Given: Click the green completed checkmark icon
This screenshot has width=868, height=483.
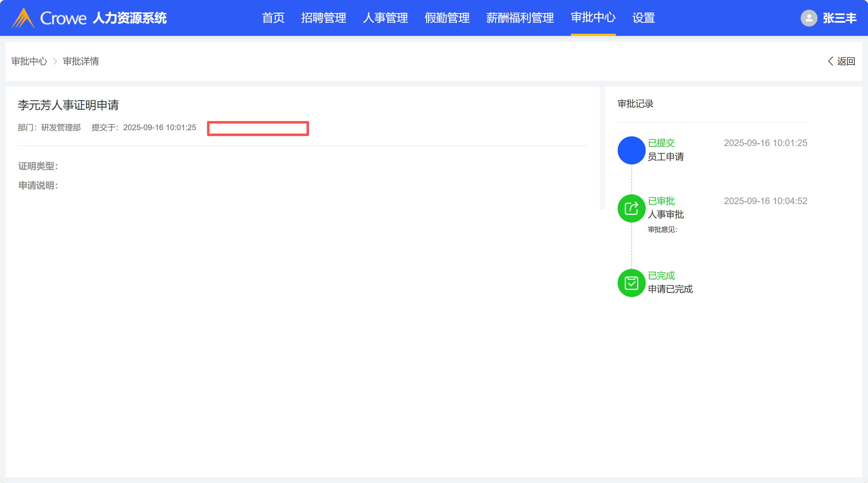Looking at the screenshot, I should coord(631,283).
